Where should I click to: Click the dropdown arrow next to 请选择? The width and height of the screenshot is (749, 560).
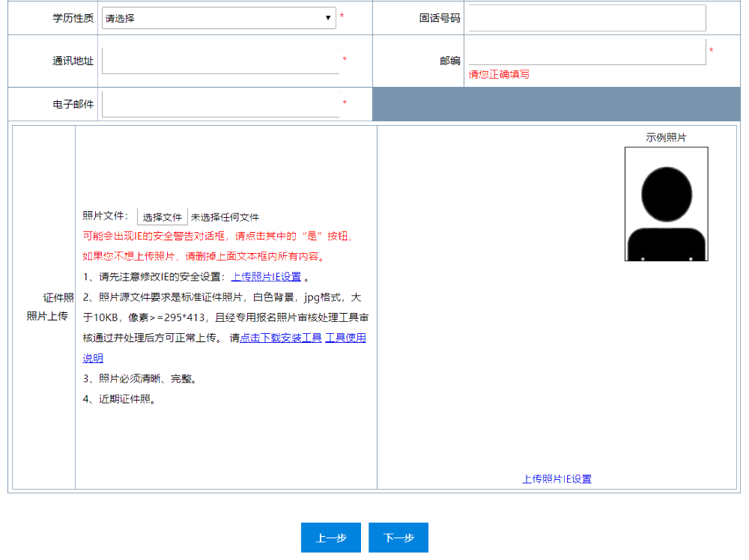[330, 18]
